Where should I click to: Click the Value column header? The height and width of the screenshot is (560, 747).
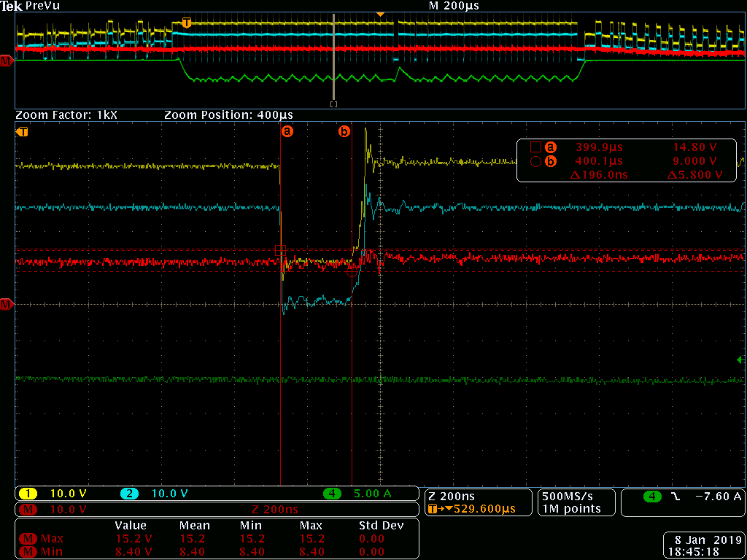pos(131,526)
